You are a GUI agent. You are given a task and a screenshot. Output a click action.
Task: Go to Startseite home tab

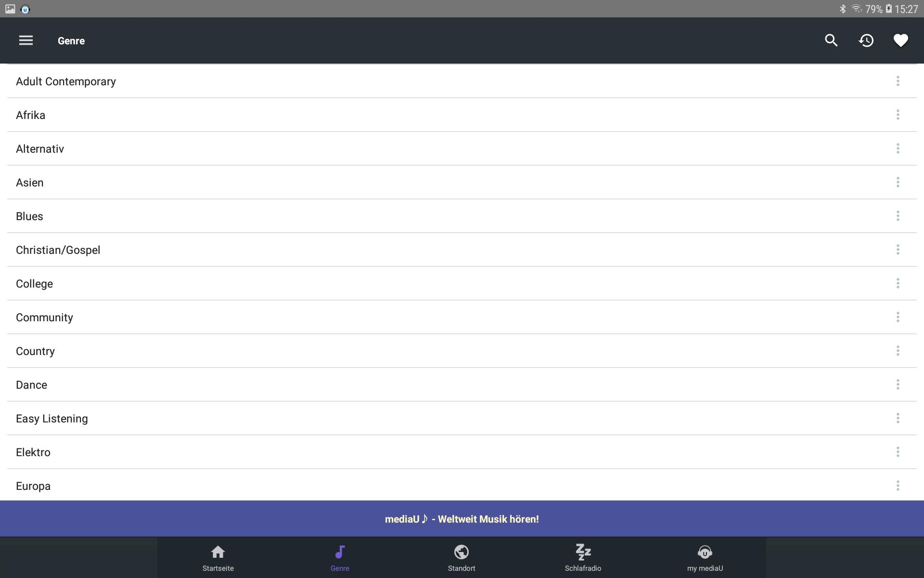click(218, 558)
